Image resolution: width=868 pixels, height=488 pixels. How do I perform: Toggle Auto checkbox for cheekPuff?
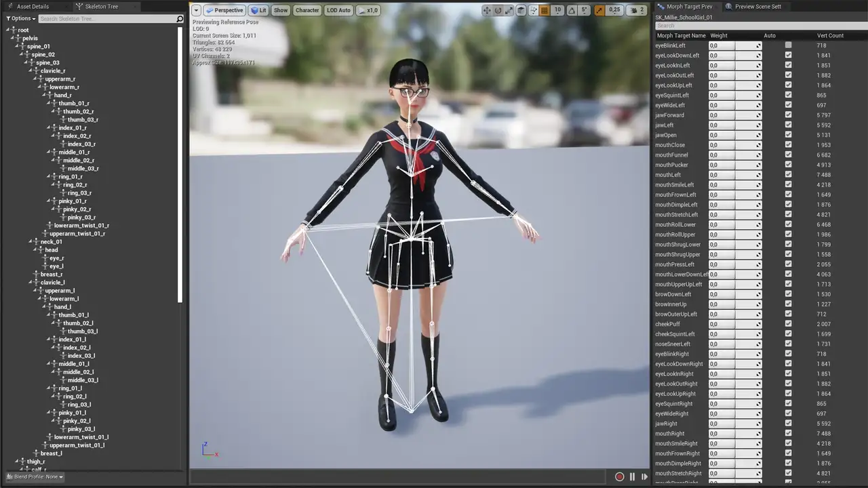[788, 324]
